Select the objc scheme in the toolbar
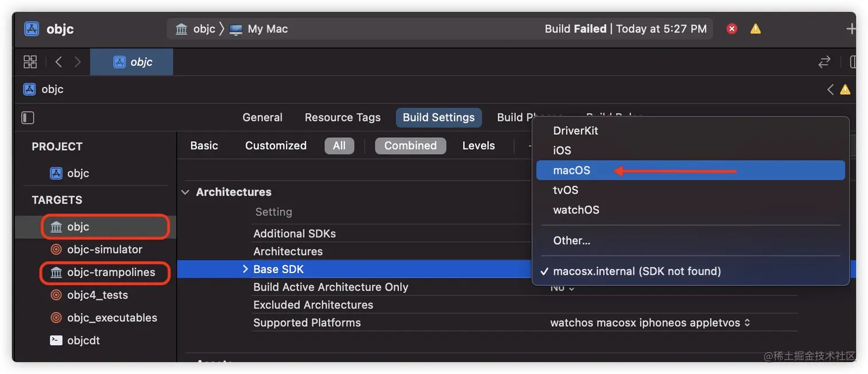 196,29
